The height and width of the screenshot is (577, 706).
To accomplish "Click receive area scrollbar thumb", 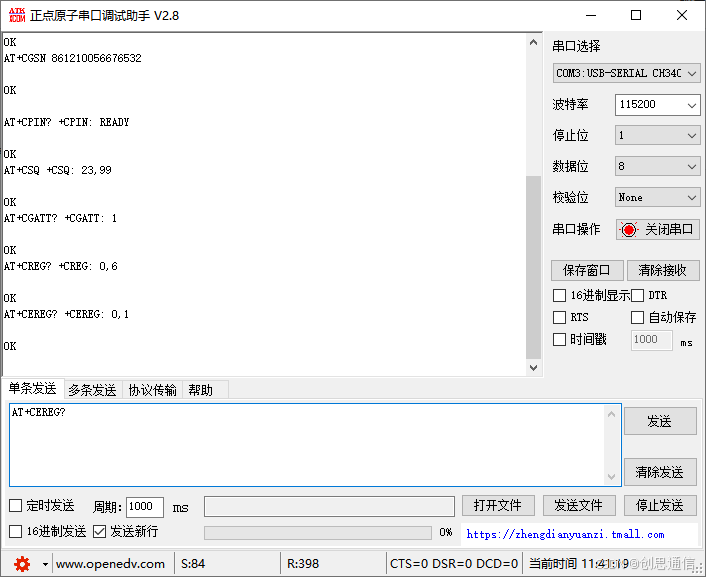I will (534, 268).
